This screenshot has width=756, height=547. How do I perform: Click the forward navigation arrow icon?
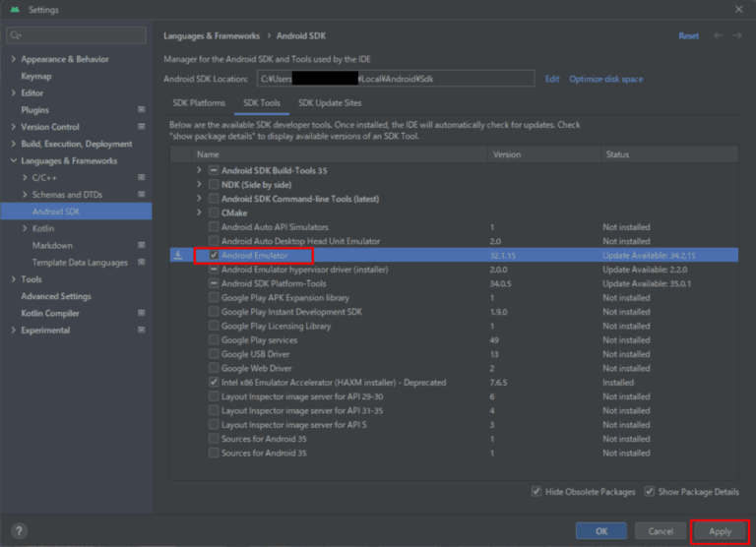(x=737, y=35)
